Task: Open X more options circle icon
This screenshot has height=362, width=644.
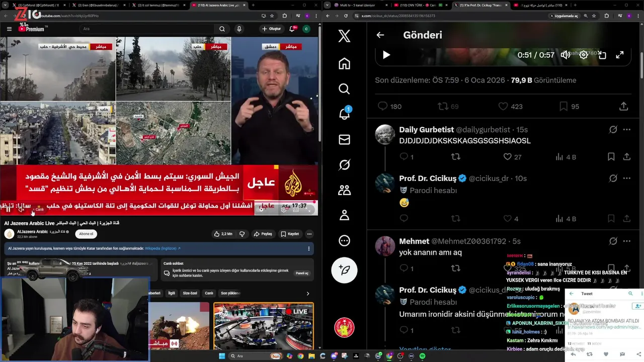Action: (344, 241)
